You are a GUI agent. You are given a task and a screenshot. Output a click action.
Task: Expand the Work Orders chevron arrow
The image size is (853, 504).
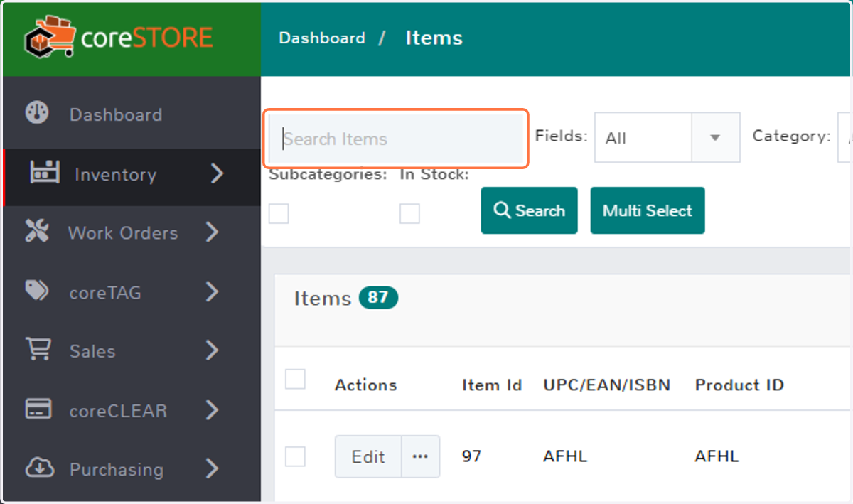coord(212,232)
